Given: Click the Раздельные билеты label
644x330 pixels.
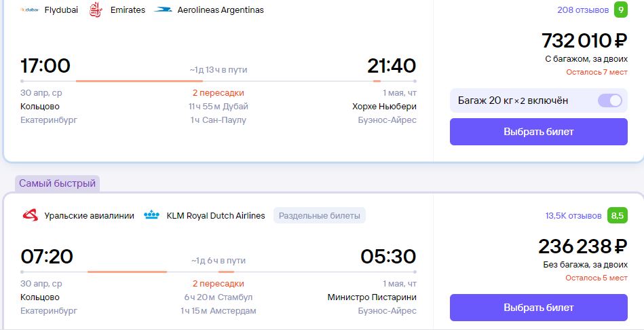Looking at the screenshot, I should [320, 215].
